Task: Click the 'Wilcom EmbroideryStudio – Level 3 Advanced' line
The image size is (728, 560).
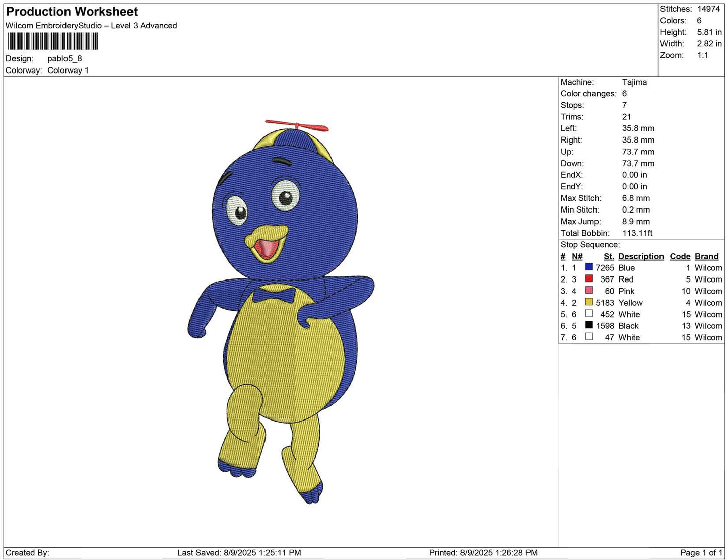Action: click(x=91, y=26)
